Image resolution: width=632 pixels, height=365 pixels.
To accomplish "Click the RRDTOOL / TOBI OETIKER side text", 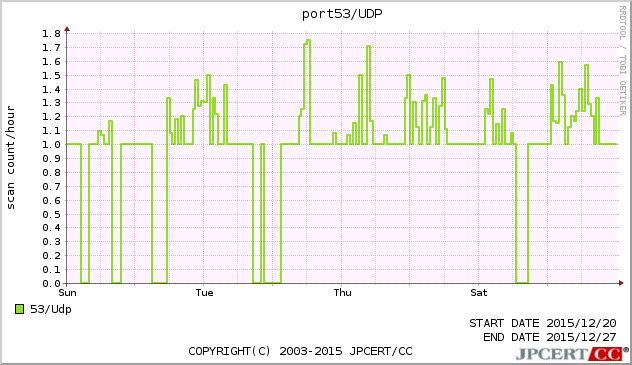I will click(623, 61).
